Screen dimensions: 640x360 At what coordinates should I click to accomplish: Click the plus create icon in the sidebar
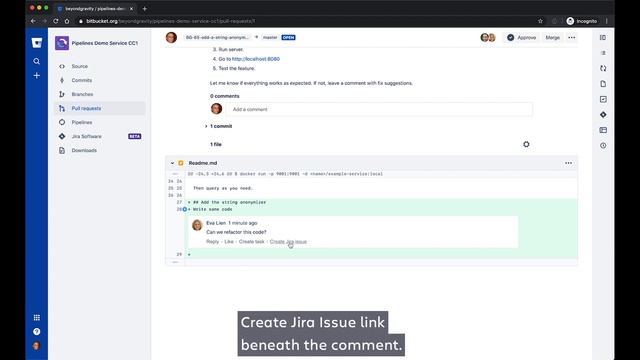click(37, 76)
